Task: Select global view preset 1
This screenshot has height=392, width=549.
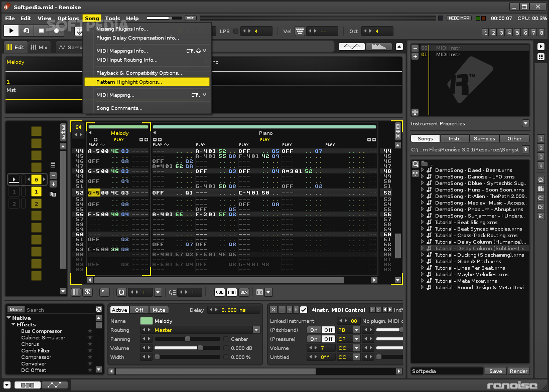Action: point(485,33)
